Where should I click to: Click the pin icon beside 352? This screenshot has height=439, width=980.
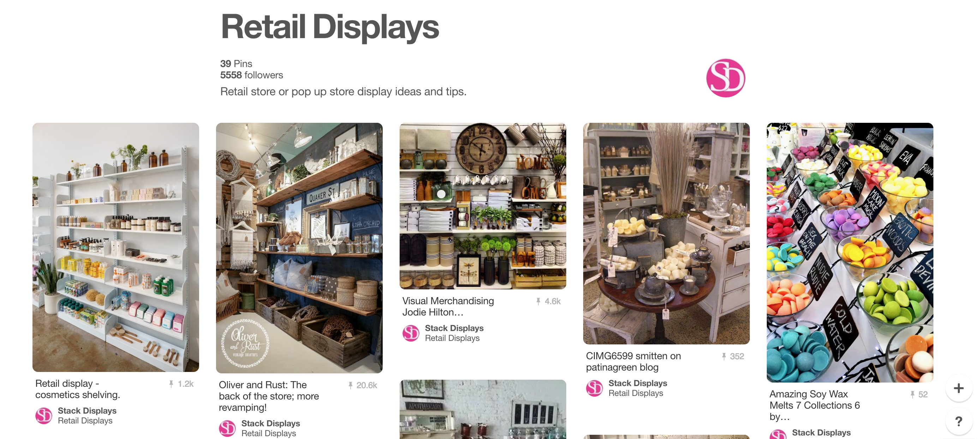tap(724, 356)
